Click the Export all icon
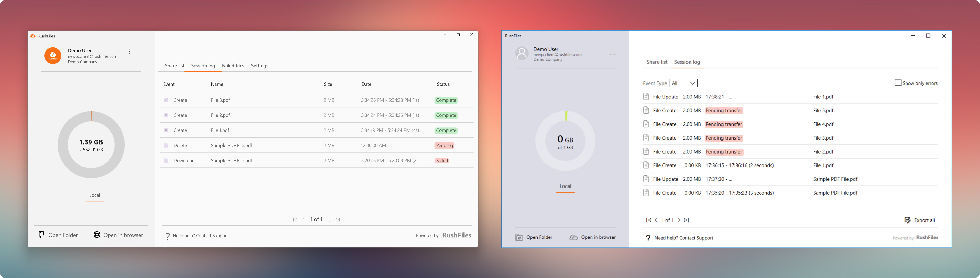 (x=907, y=220)
